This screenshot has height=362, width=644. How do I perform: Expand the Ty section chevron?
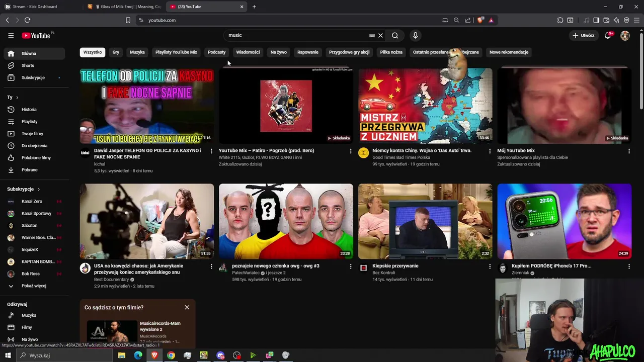coord(17,98)
